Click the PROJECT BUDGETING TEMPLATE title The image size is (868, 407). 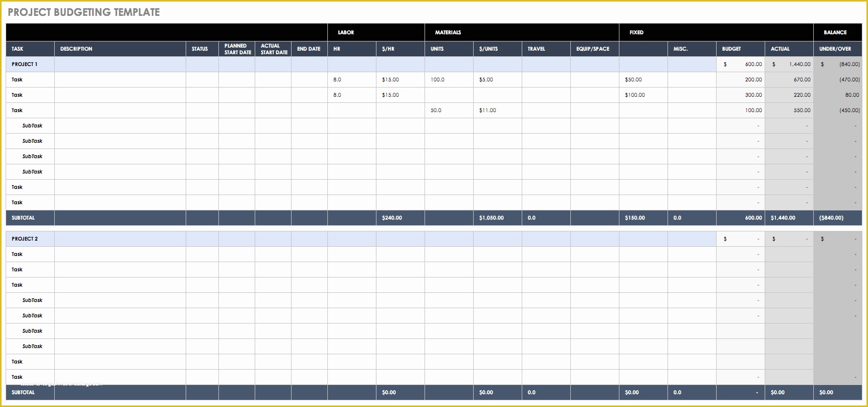point(84,12)
